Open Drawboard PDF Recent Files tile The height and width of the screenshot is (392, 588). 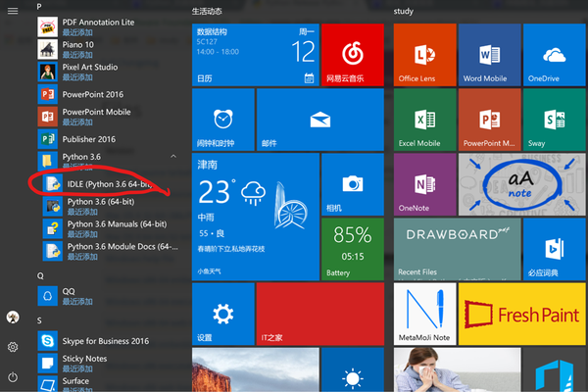(x=457, y=249)
